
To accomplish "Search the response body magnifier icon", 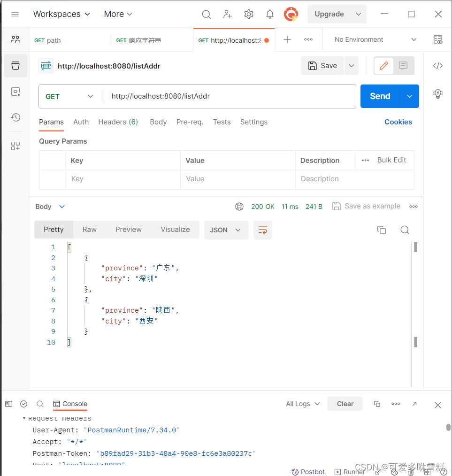I will 405,230.
